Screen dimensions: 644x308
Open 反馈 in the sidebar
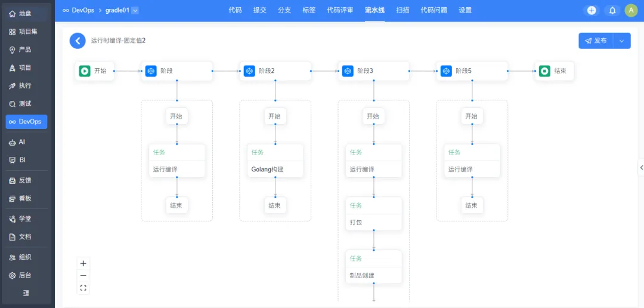pos(26,180)
